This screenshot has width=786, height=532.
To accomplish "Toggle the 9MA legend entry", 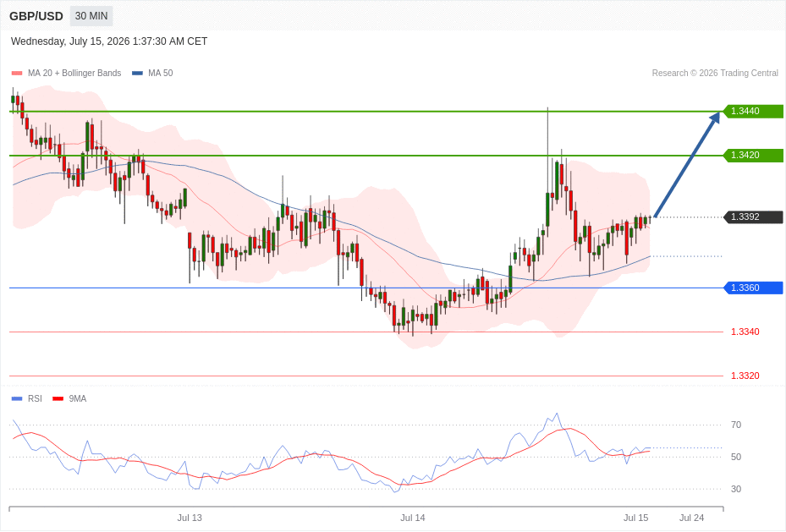I will (69, 398).
